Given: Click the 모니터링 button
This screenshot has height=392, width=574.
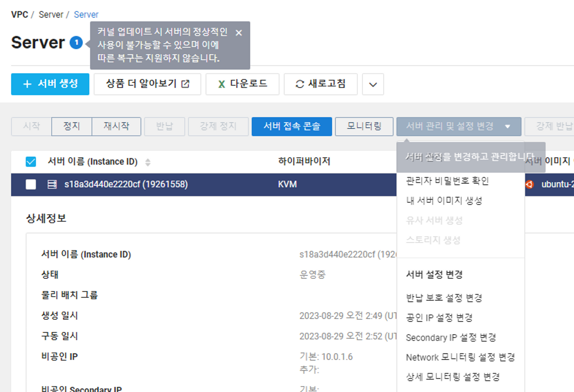Looking at the screenshot, I should pos(364,126).
